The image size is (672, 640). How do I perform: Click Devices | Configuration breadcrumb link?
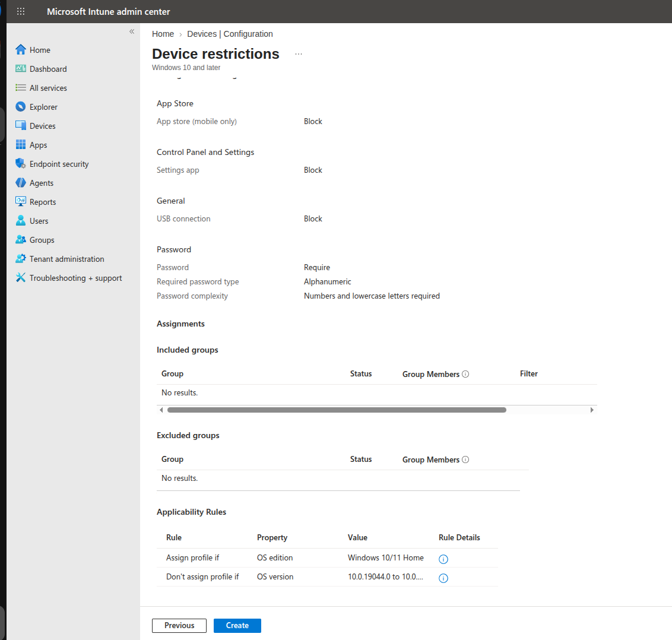click(x=230, y=34)
